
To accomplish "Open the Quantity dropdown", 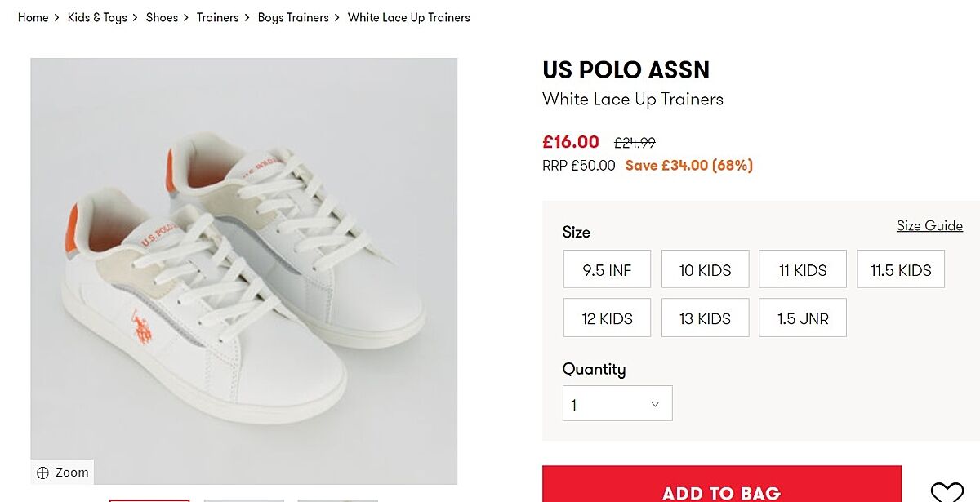I will point(617,404).
